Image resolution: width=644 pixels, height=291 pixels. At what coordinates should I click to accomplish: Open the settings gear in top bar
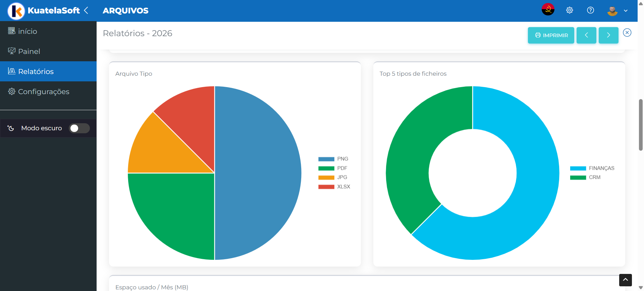coord(570,10)
